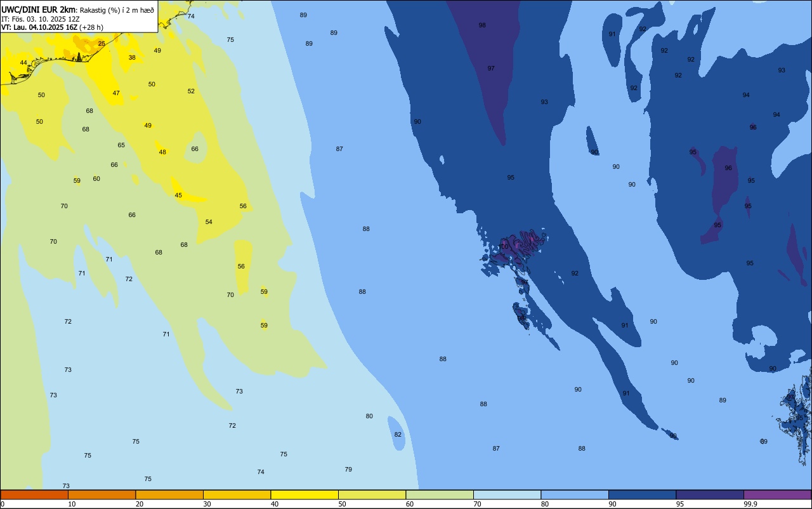Click the 'IT: Fös. 03. 10. 2025 12Z' line
Viewport: 812px width, 509px height.
click(x=40, y=18)
